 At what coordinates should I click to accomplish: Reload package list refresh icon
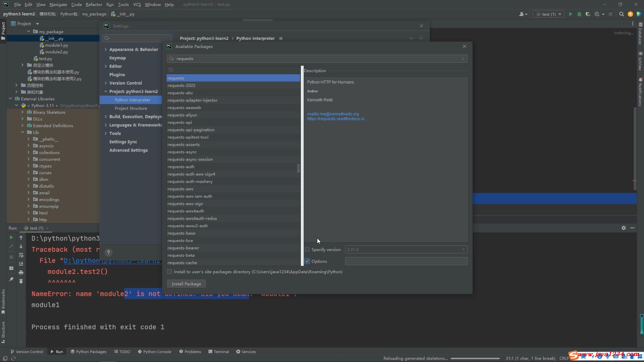pos(171,70)
